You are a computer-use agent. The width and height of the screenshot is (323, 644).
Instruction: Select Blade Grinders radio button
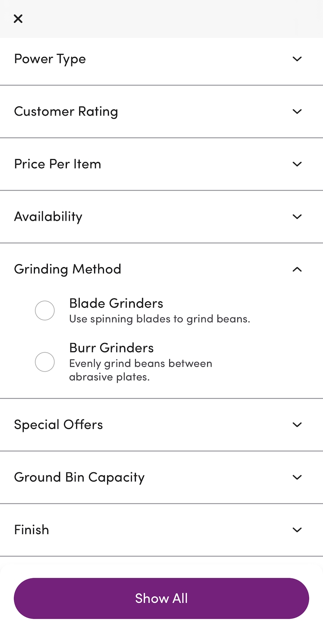45,310
